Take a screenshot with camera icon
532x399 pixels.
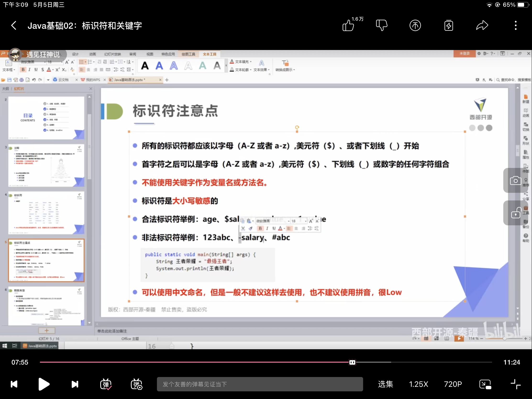(x=515, y=180)
